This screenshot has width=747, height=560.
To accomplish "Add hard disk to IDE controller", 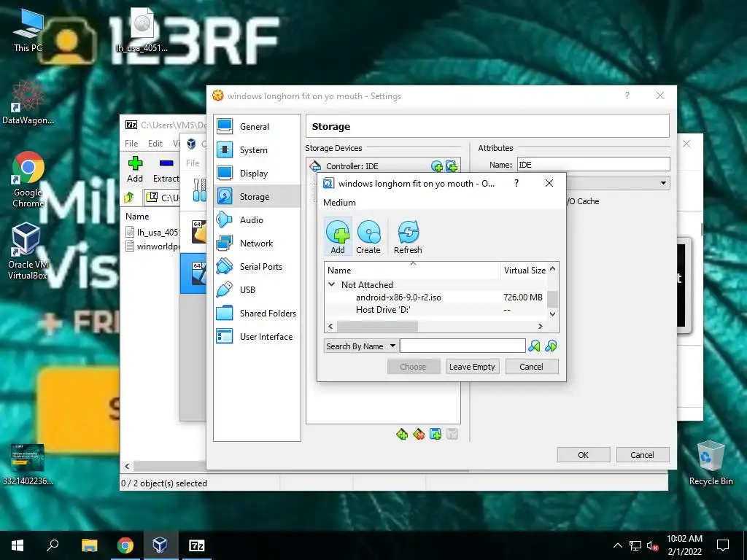I will [x=451, y=166].
